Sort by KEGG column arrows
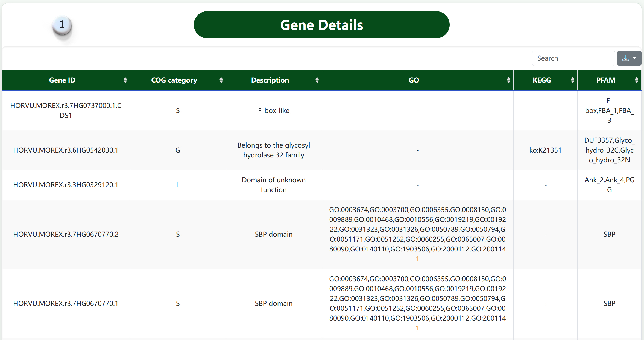 click(x=572, y=80)
